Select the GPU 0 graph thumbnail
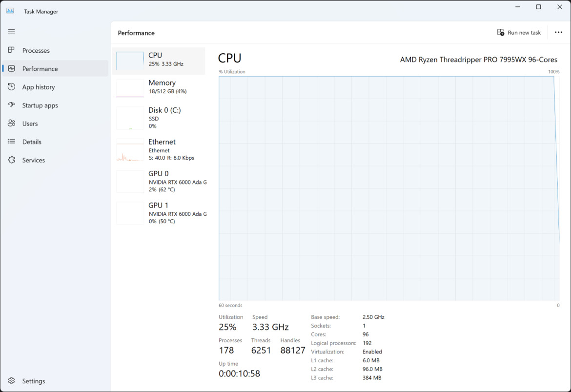The width and height of the screenshot is (571, 392). coord(129,181)
